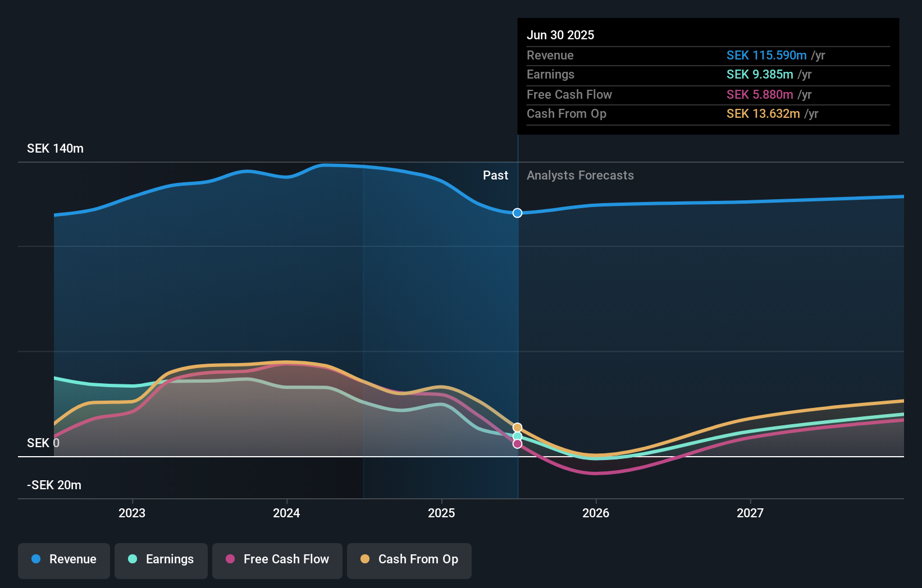The height and width of the screenshot is (588, 922).
Task: Click the orange Cash From Op legend dot
Action: (x=365, y=559)
